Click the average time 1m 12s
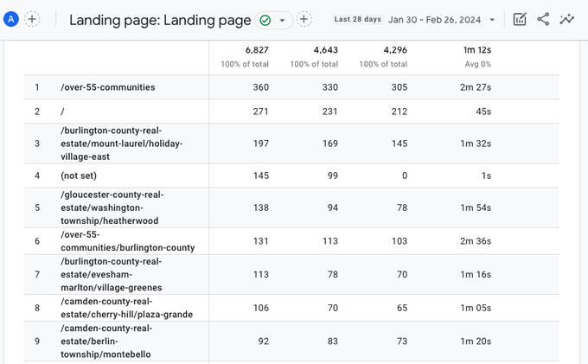 (x=477, y=50)
